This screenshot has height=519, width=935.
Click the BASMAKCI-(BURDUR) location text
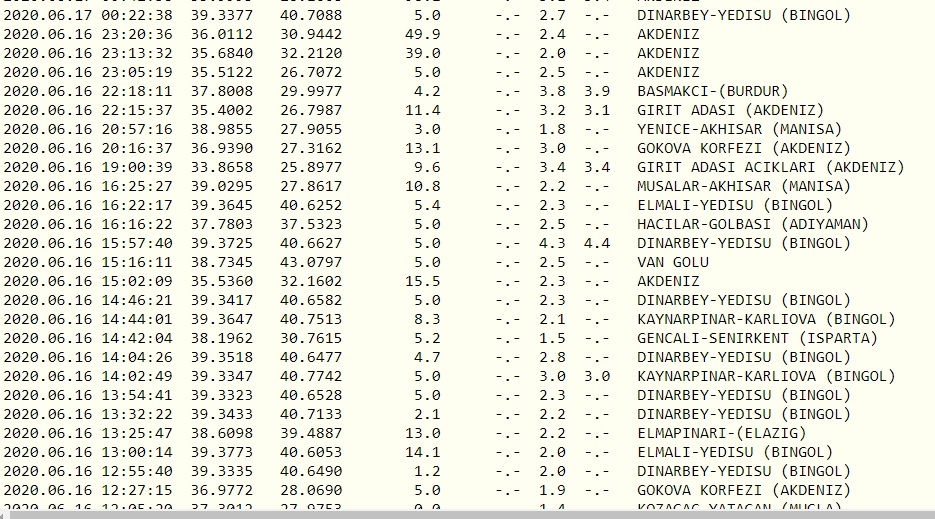coord(713,91)
